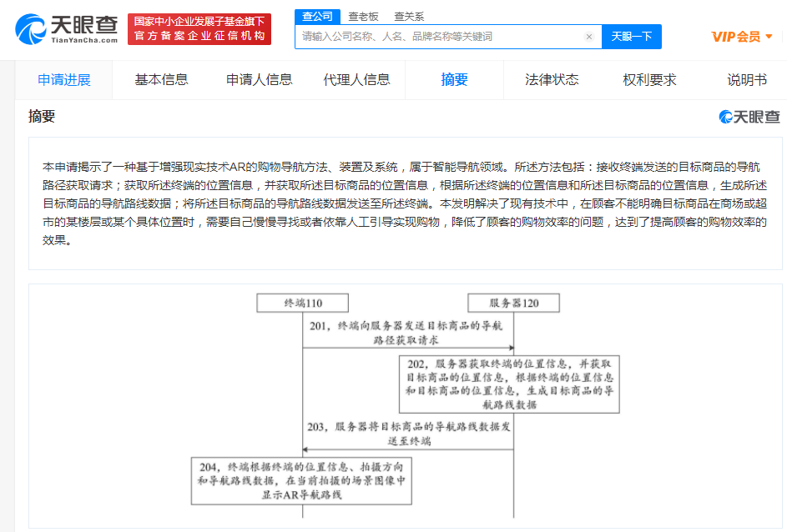787x532 pixels.
Task: Click the abstract paragraph text
Action: (x=405, y=203)
